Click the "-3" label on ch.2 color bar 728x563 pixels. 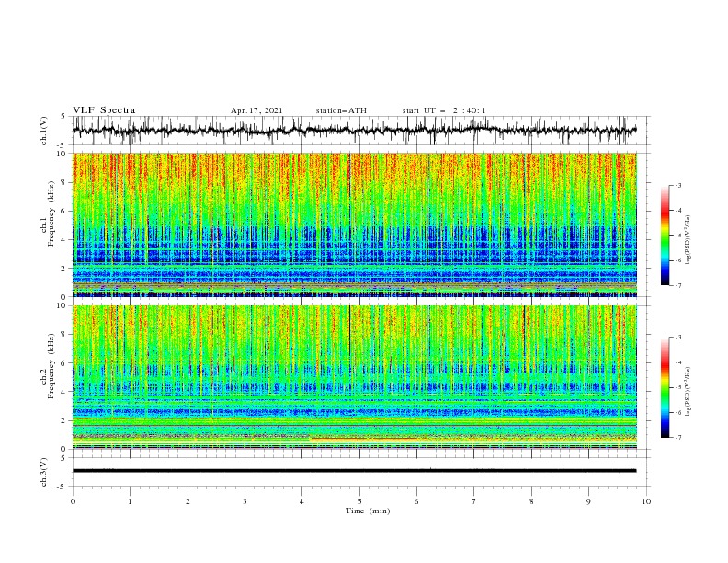pyautogui.click(x=678, y=338)
